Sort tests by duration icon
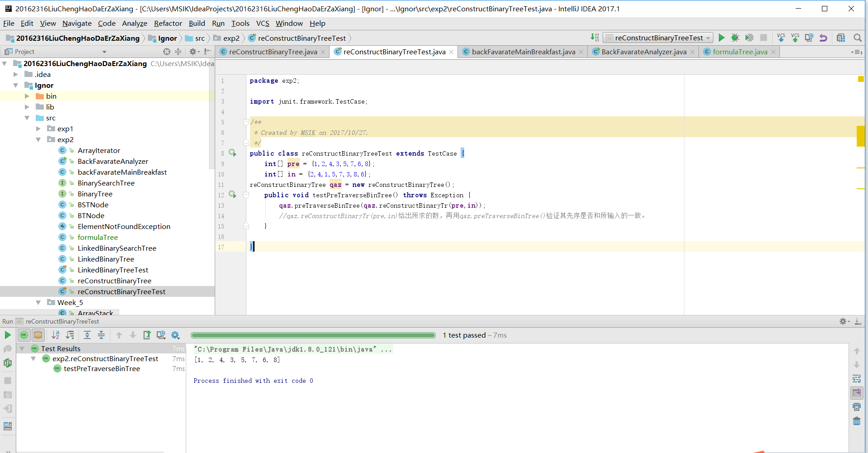Screen dimensions: 868x453 pos(70,335)
